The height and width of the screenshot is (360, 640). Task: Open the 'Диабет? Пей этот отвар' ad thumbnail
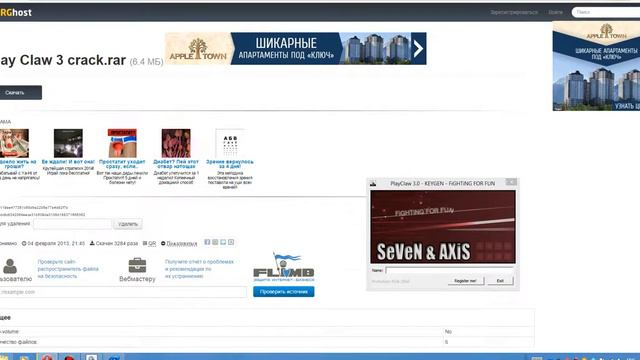click(x=176, y=143)
